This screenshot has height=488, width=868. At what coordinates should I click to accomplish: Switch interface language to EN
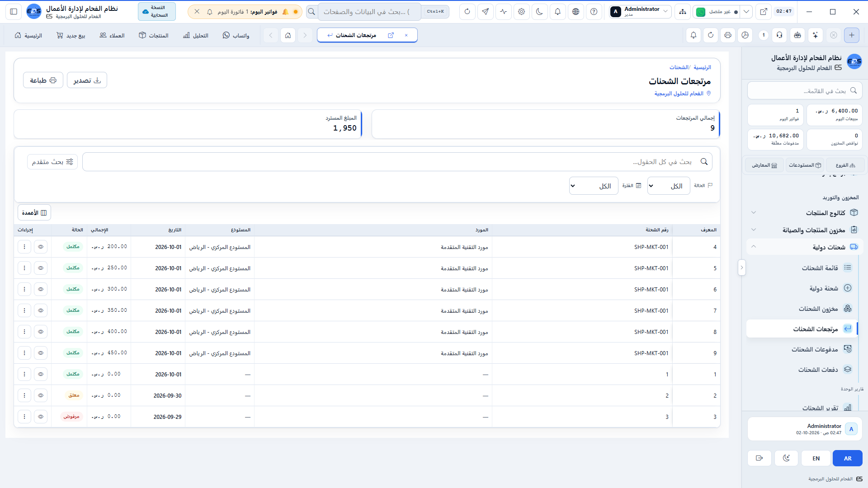pos(816,458)
